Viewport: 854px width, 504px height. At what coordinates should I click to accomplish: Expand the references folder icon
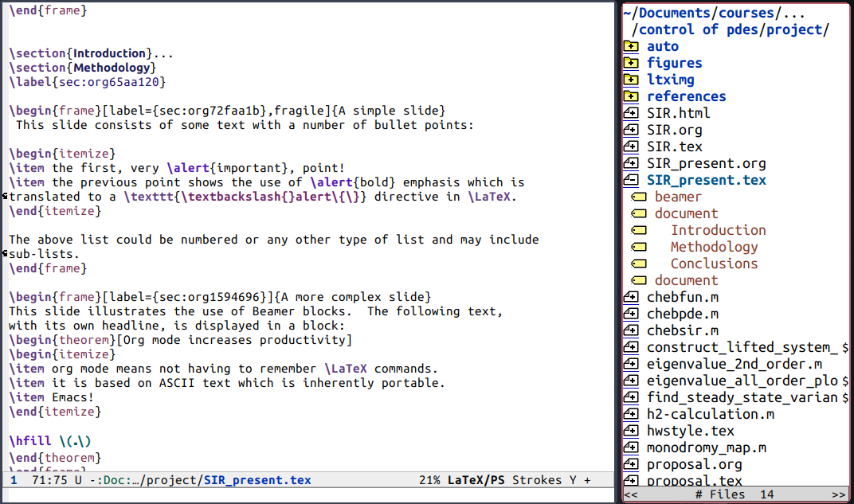[x=631, y=96]
